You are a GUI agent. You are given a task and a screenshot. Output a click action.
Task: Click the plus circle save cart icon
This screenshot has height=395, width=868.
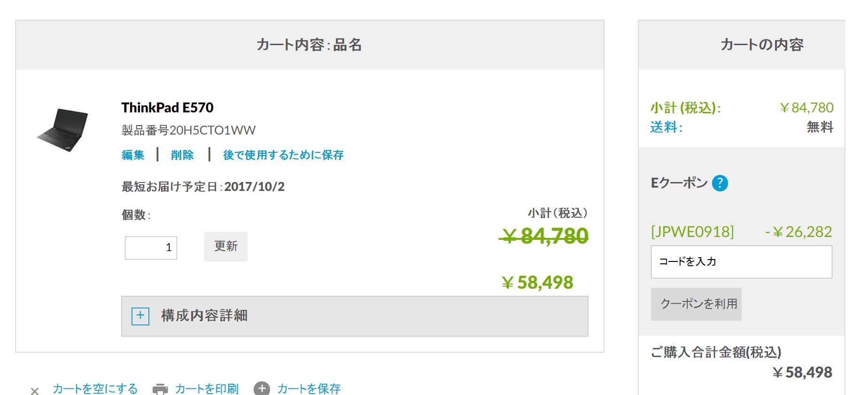point(262,389)
